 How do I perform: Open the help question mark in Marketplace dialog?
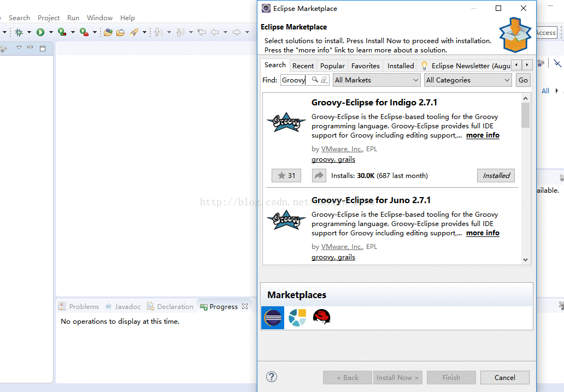coord(272,377)
